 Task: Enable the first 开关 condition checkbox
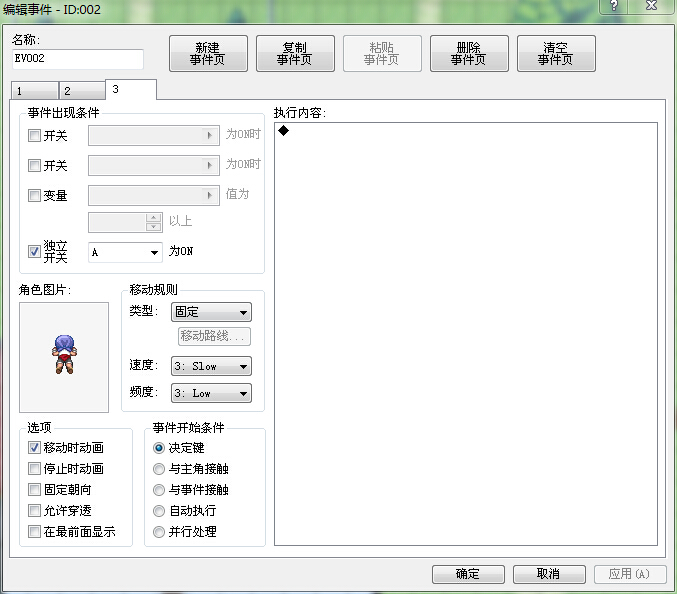coord(34,136)
